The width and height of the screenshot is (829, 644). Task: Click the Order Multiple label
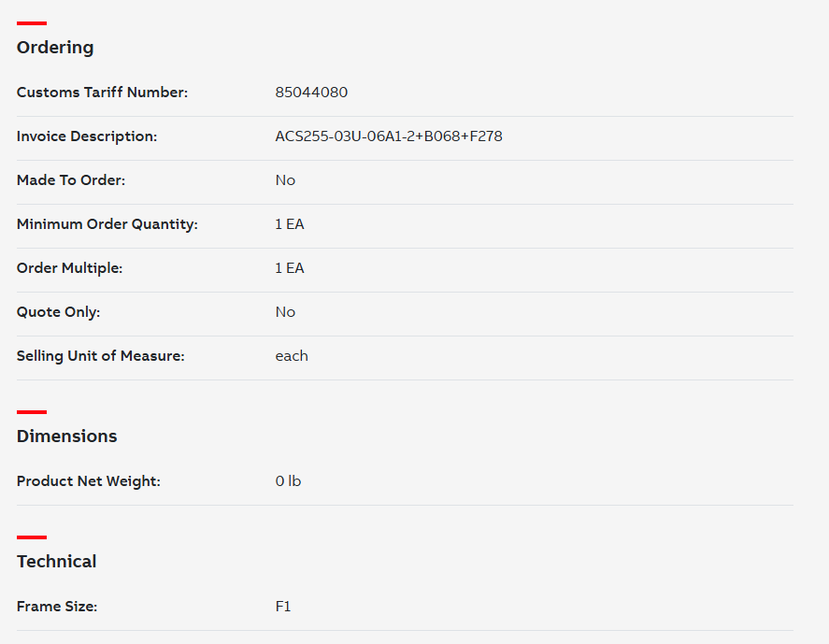pyautogui.click(x=69, y=267)
